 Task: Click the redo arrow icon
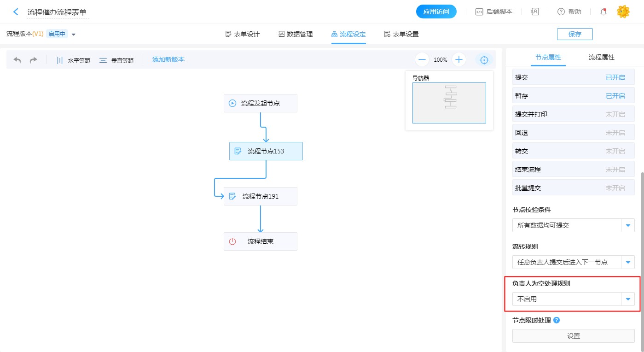33,60
